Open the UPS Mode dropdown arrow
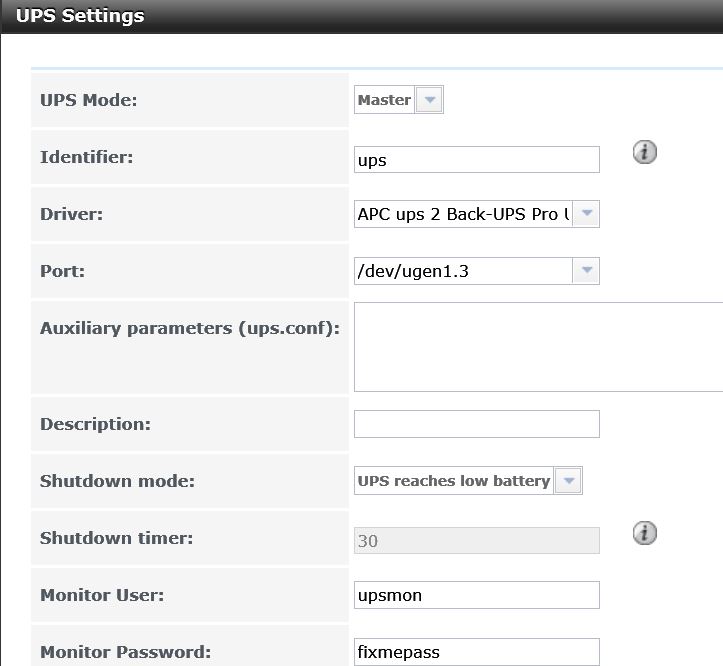Image resolution: width=723 pixels, height=666 pixels. click(x=429, y=100)
